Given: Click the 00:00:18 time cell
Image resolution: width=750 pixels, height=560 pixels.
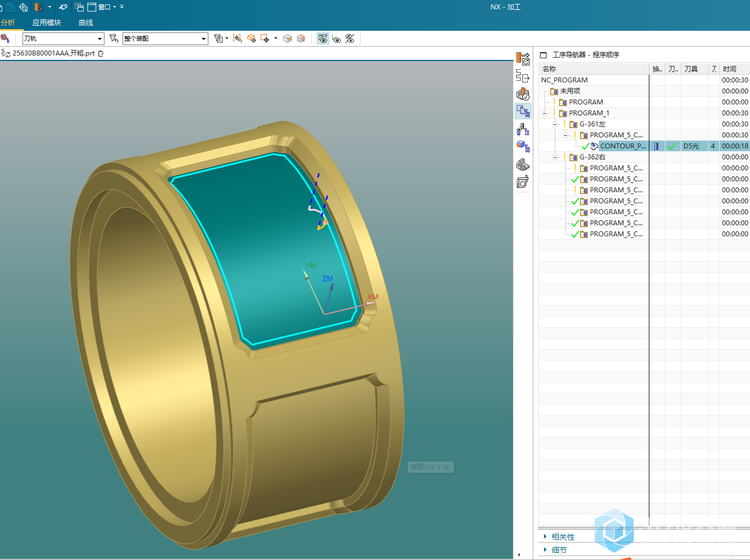Looking at the screenshot, I should tap(735, 146).
